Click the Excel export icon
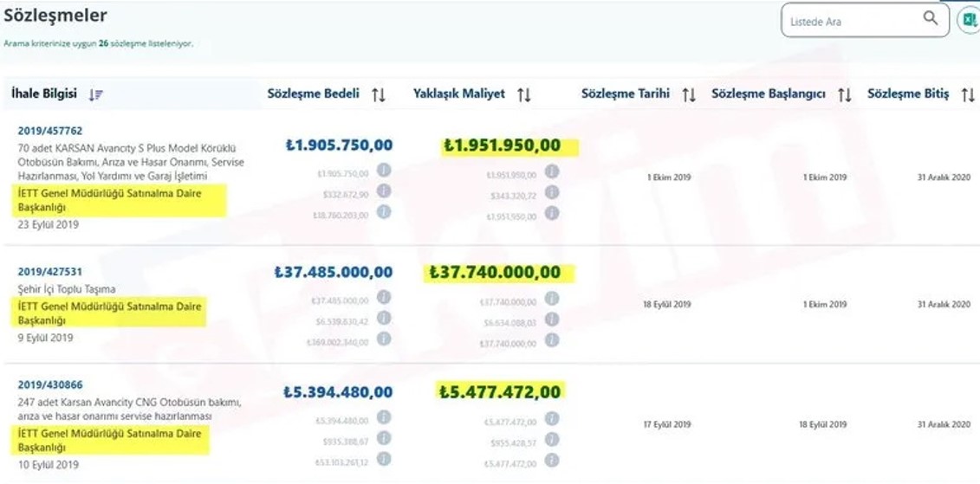Viewport: 980px width, 484px height. coord(968,19)
